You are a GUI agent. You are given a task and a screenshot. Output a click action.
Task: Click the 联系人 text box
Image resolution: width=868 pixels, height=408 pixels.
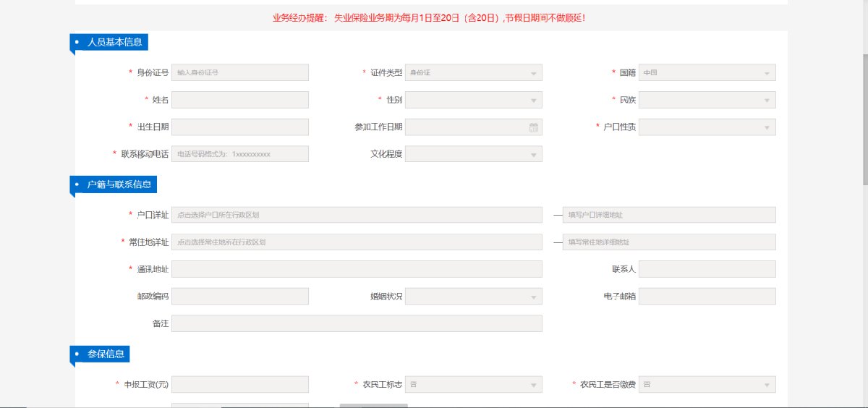coord(707,269)
